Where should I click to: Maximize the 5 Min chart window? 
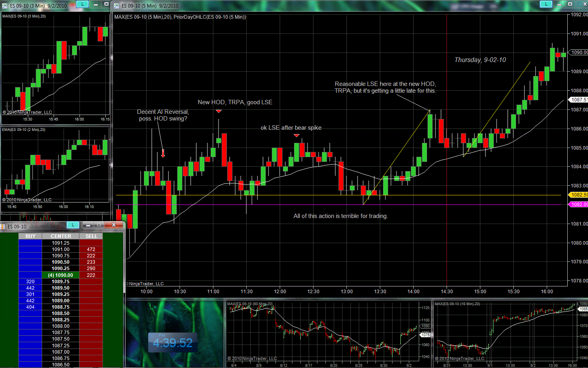click(x=570, y=4)
